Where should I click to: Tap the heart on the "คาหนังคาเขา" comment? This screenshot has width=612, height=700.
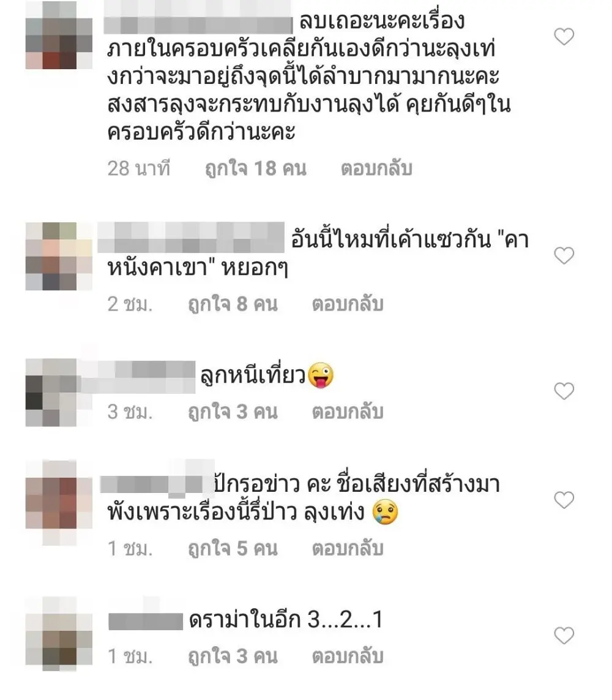pyautogui.click(x=564, y=255)
